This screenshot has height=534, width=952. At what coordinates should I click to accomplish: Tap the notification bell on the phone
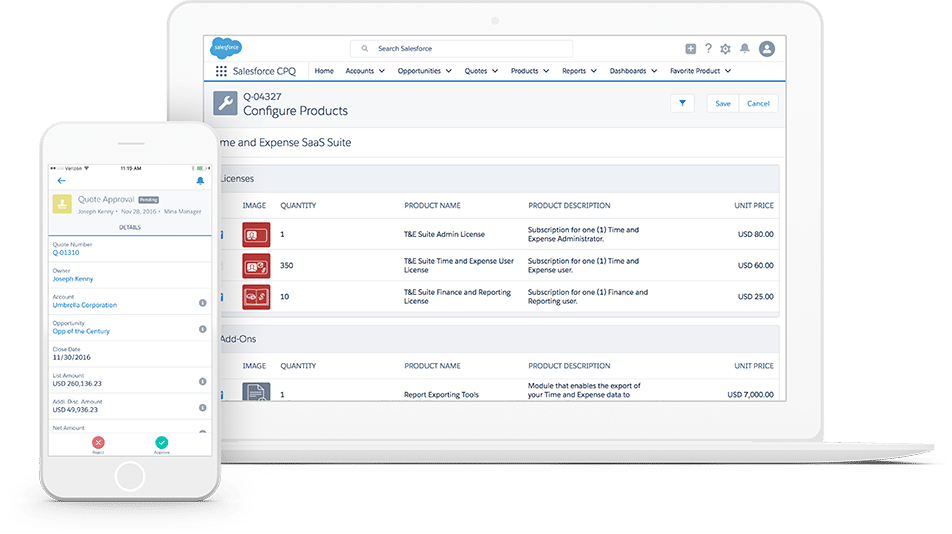click(200, 181)
